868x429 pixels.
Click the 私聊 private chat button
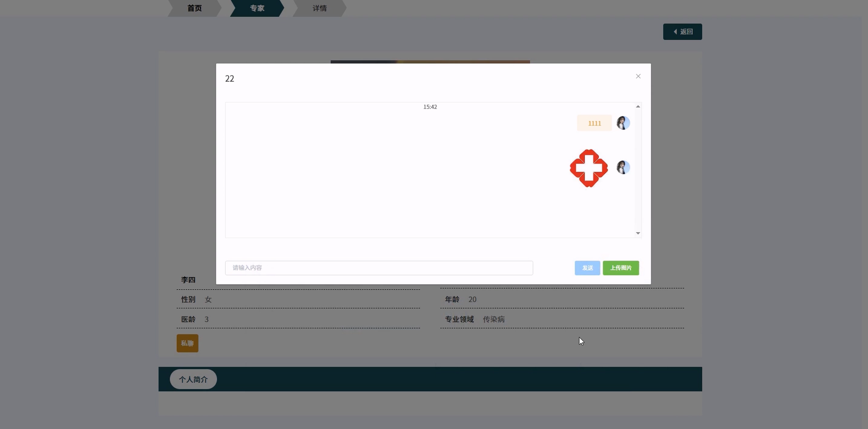point(187,343)
